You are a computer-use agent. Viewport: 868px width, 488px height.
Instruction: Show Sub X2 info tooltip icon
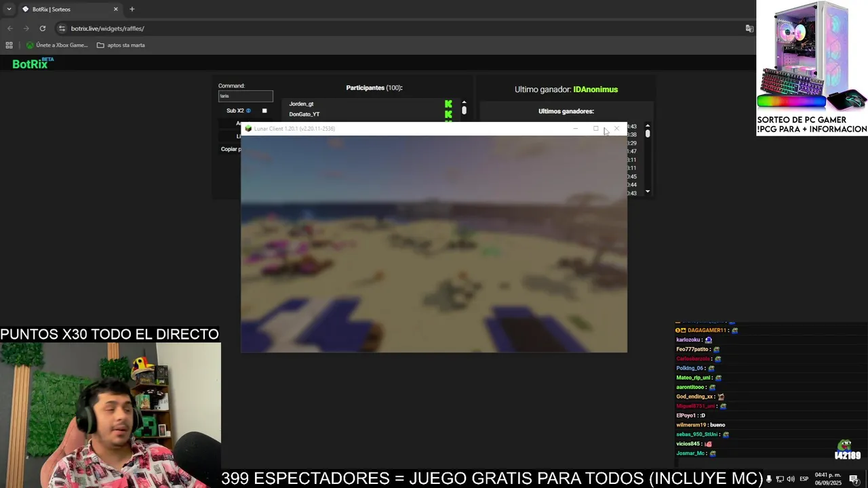pos(248,110)
